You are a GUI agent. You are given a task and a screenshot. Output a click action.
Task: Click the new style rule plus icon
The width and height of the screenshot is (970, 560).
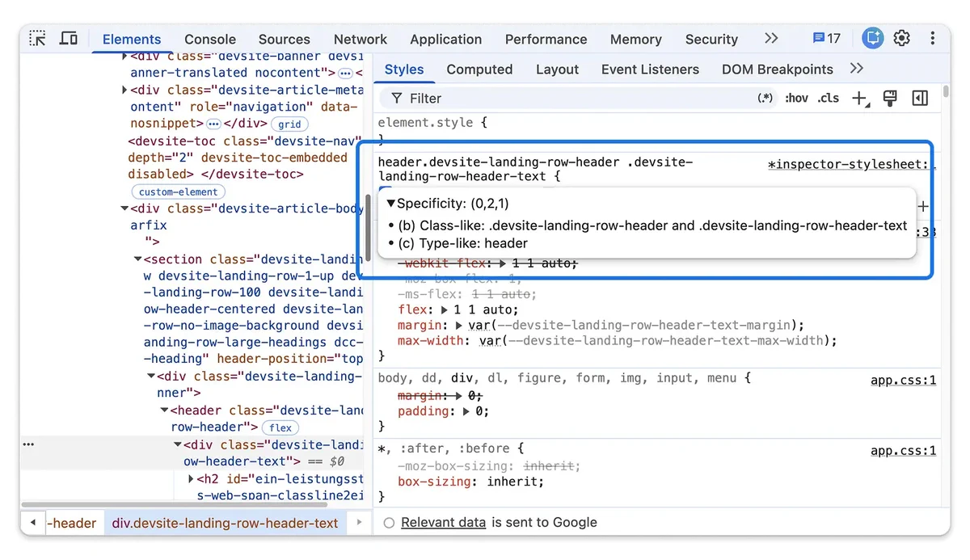coord(859,99)
